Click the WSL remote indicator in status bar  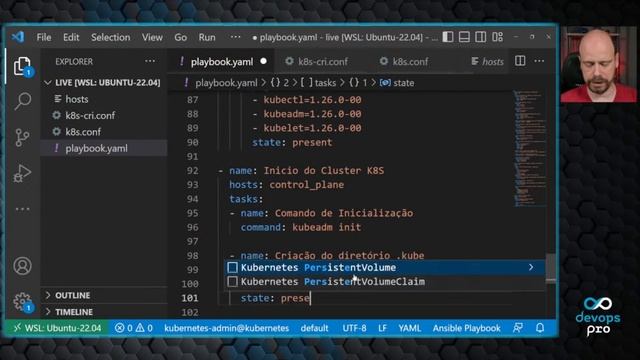pyautogui.click(x=57, y=328)
